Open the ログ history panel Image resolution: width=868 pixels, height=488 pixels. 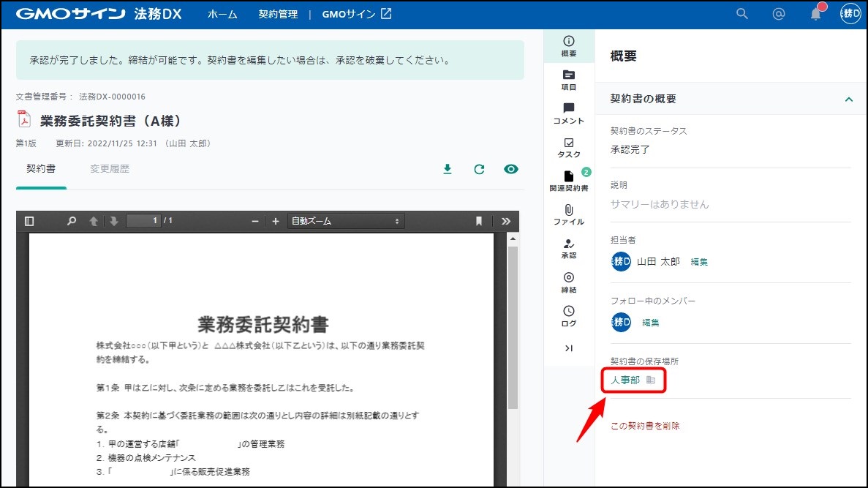[x=568, y=316]
